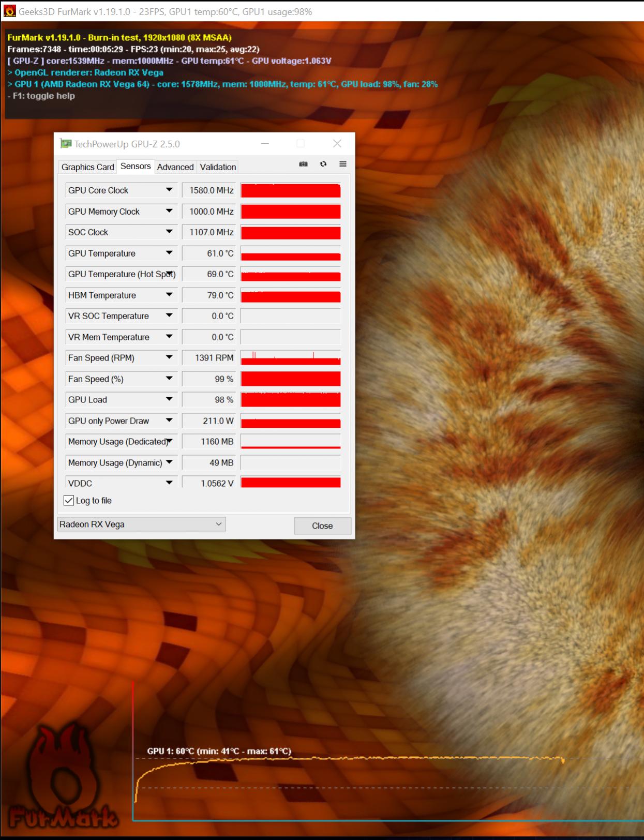The image size is (644, 840).
Task: Open the Radeon RX Vega GPU selector
Action: pos(141,524)
